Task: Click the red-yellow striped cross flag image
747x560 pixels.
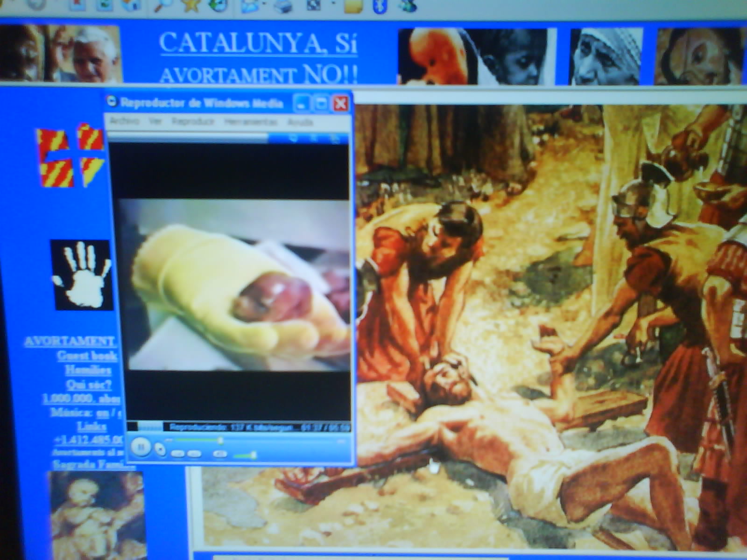Action: [70, 155]
